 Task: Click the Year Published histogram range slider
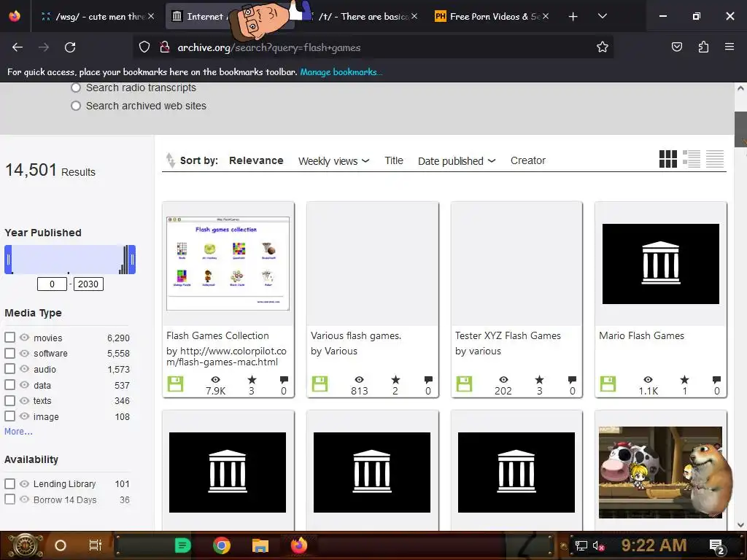[70, 260]
